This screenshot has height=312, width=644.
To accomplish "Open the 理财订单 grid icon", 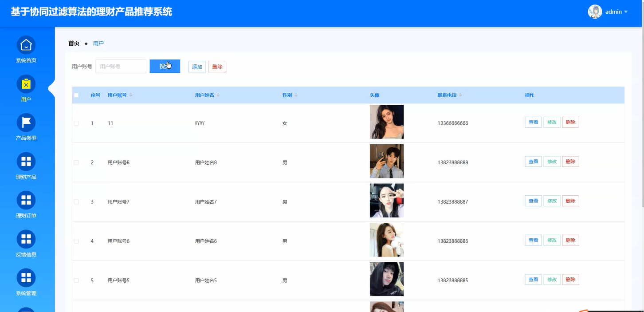I will [26, 200].
